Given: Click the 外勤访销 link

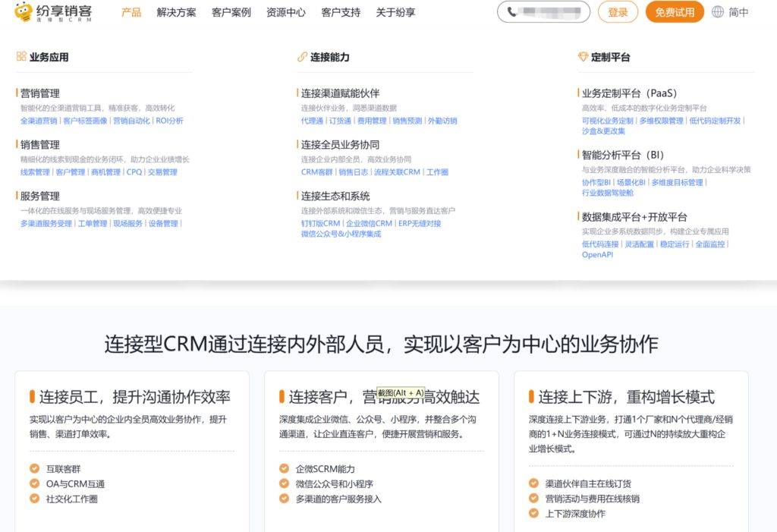Looking at the screenshot, I should [442, 121].
